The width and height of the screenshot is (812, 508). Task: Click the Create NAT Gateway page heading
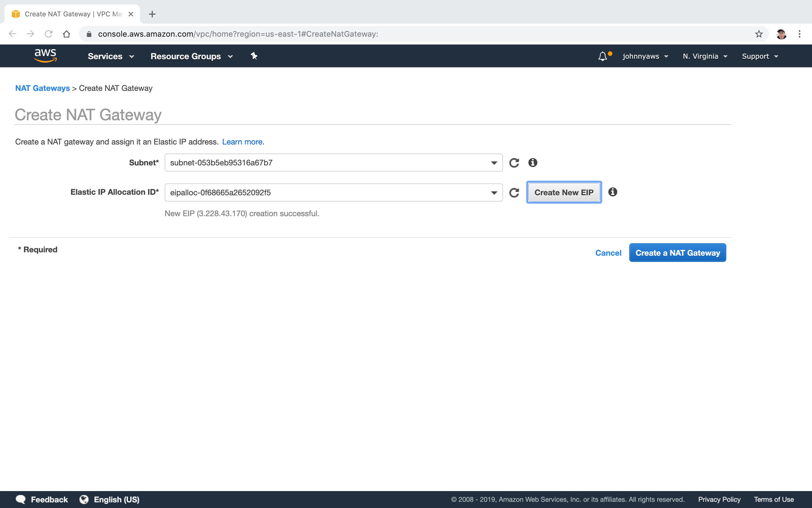point(88,115)
